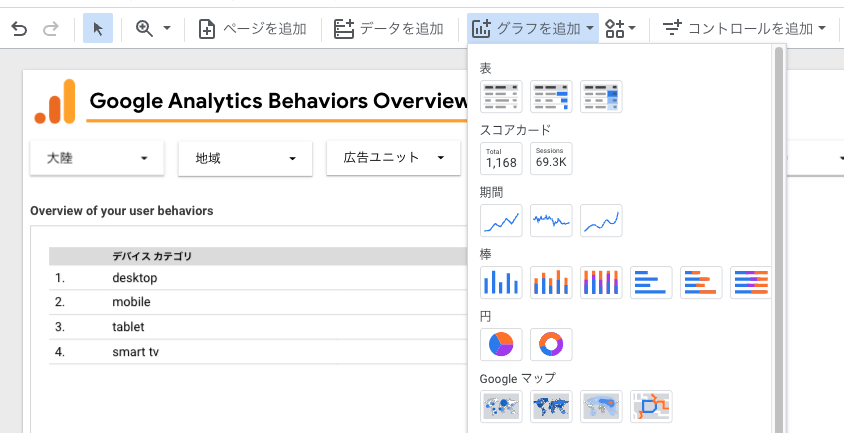Image resolution: width=844 pixels, height=433 pixels.
Task: Close the グラフを追加 chart menu button
Action: 533,29
